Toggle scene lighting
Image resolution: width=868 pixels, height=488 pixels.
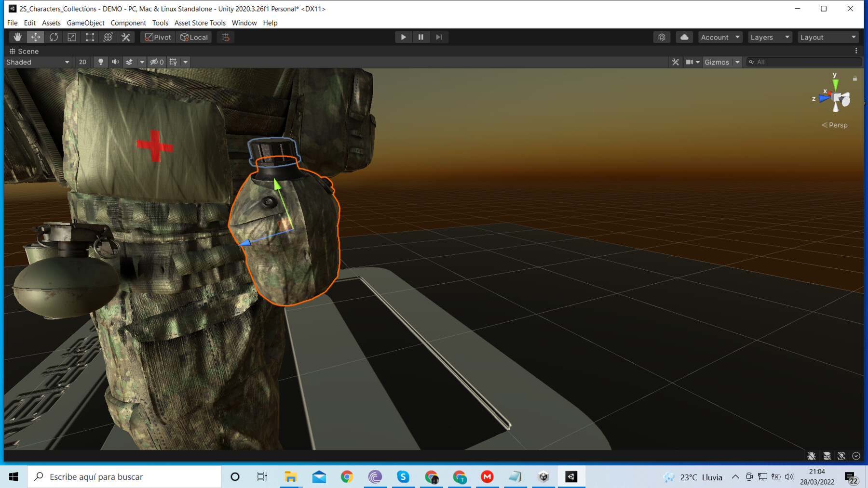100,62
